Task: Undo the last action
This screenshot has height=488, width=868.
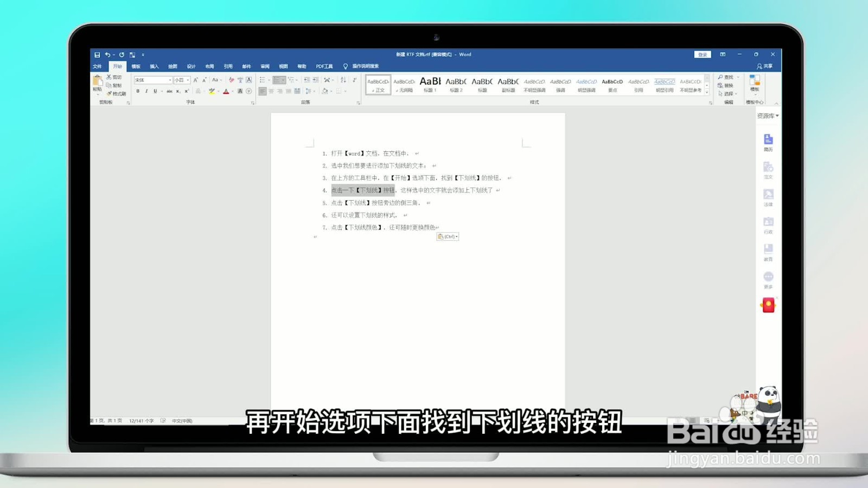Action: 107,55
